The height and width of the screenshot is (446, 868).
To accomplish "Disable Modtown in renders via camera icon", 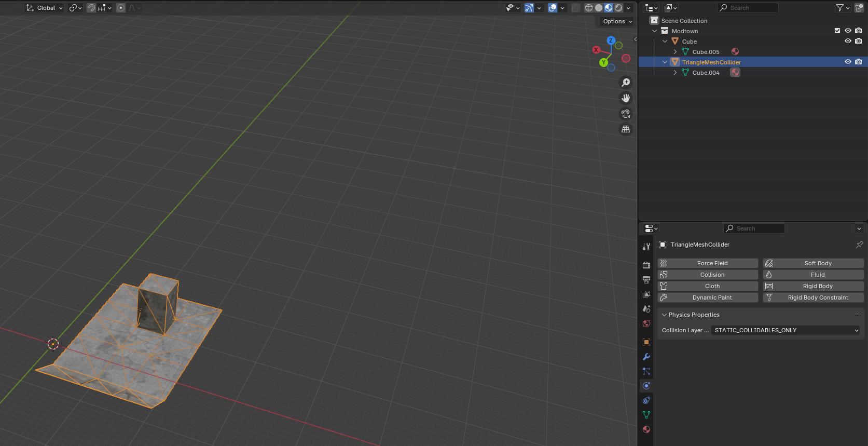I will pyautogui.click(x=859, y=31).
